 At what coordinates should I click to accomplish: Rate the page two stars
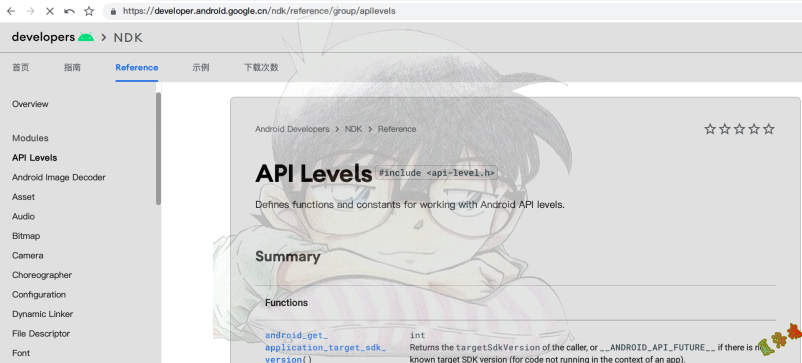tap(725, 129)
